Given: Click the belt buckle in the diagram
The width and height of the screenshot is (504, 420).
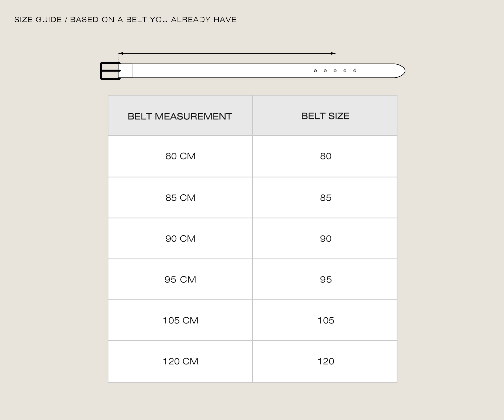Looking at the screenshot, I should (x=110, y=71).
